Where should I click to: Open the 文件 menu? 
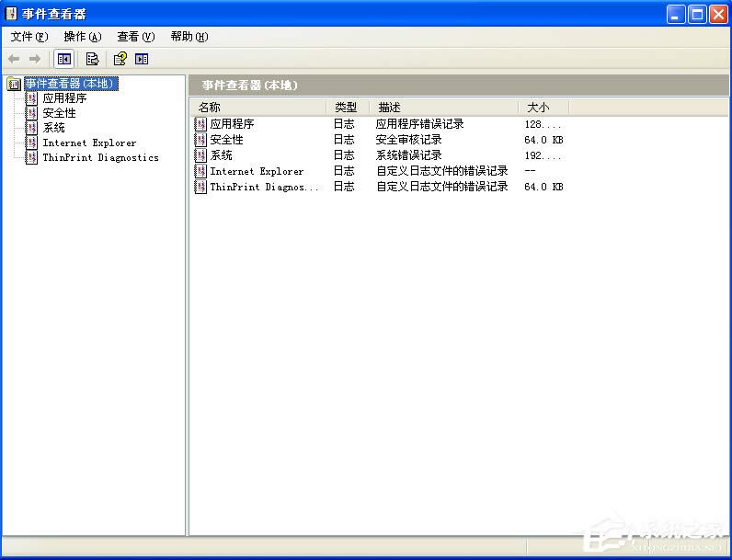29,37
